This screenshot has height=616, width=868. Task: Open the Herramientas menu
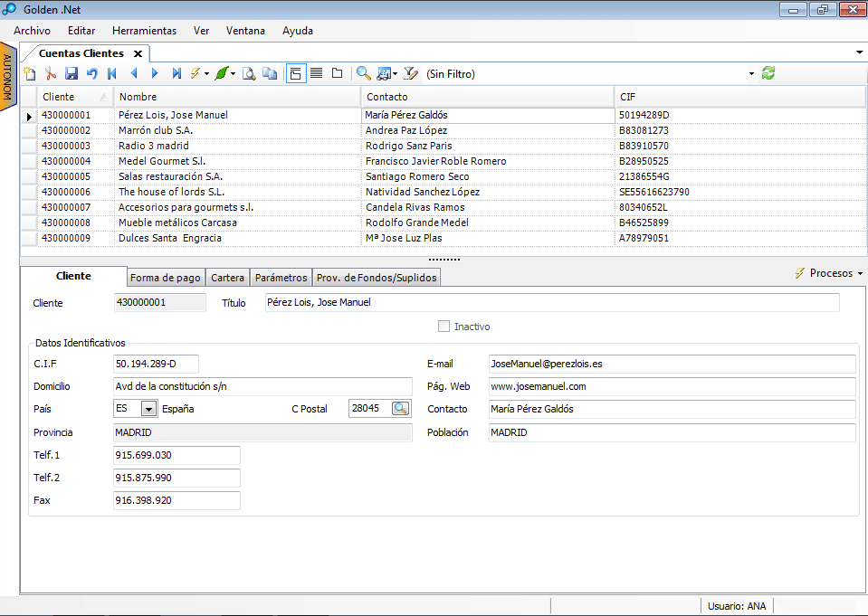145,31
